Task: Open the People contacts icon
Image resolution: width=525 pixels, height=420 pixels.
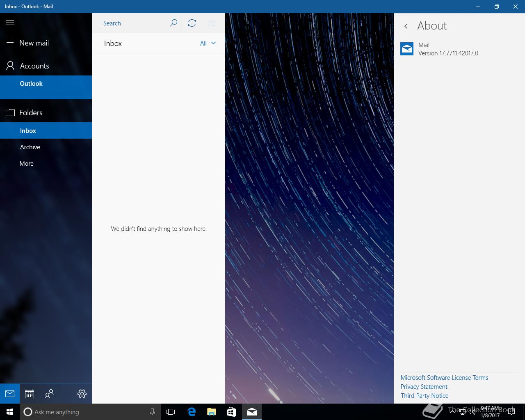Action: coord(49,394)
